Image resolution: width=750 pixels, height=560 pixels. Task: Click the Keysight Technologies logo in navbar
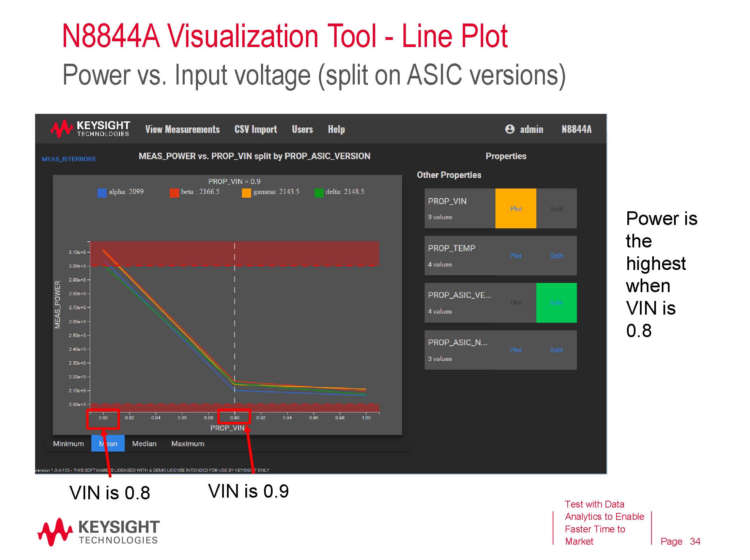[90, 129]
